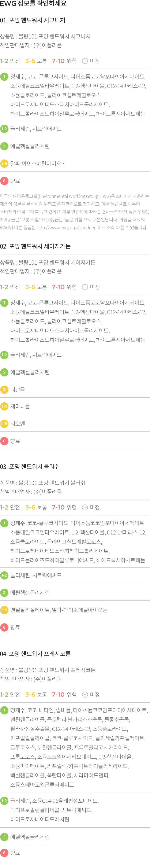
Task: Select the 4-5 badge next to 리모넨
Action: pos(4,424)
